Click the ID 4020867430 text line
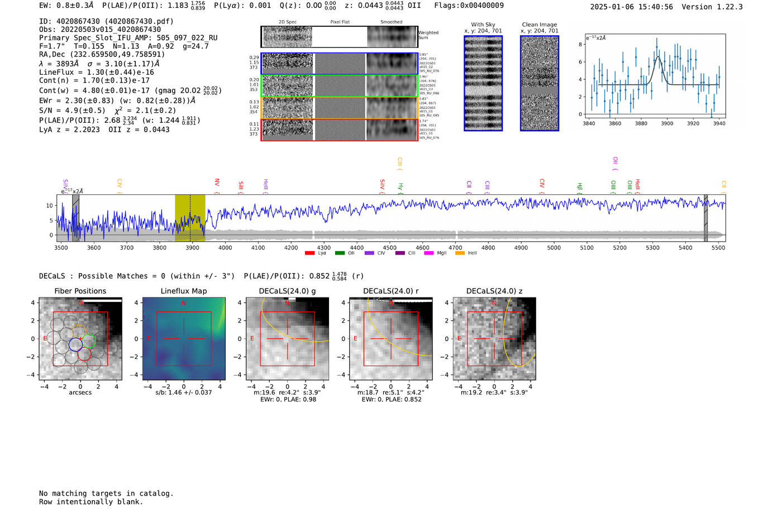782x532 pixels. click(x=106, y=21)
